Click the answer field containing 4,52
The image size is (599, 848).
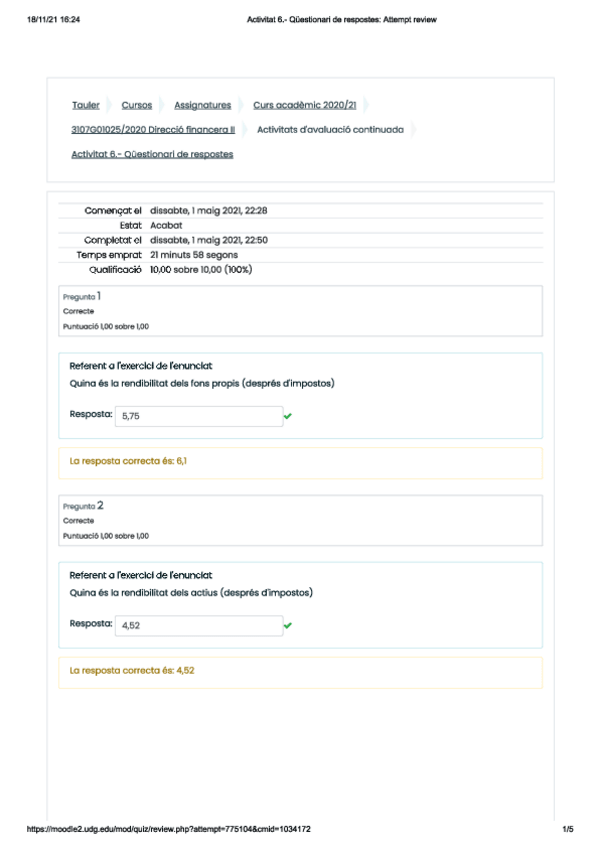pyautogui.click(x=199, y=625)
